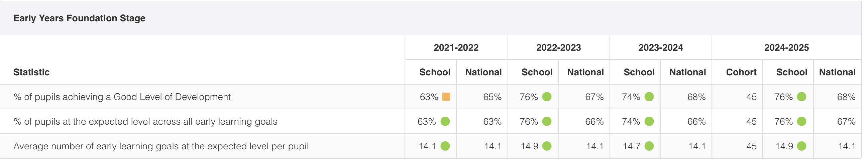Screen dimensions: 868x166
Task: Click the green dot for 2021-2022 expected level across all goals
Action: (x=445, y=121)
